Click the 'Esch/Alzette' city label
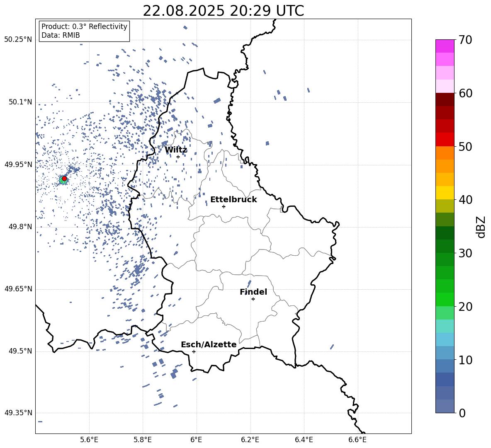Viewport: 491px width, 448px height. [209, 344]
